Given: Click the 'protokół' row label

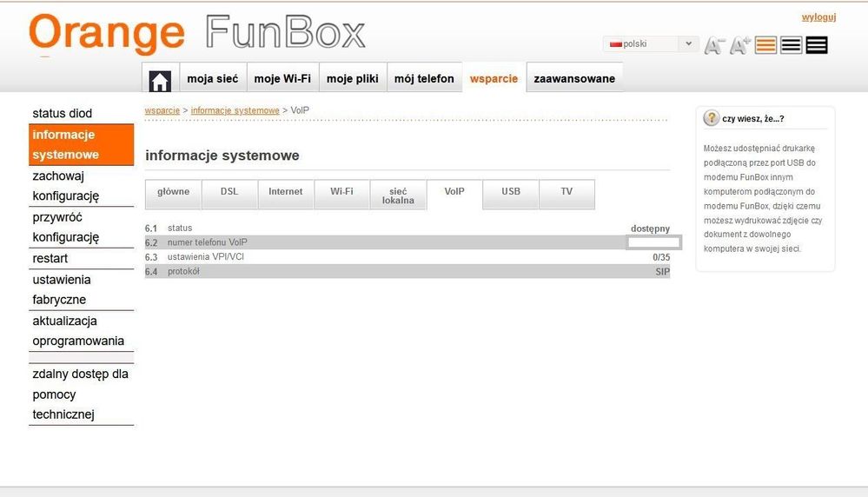Looking at the screenshot, I should 183,271.
